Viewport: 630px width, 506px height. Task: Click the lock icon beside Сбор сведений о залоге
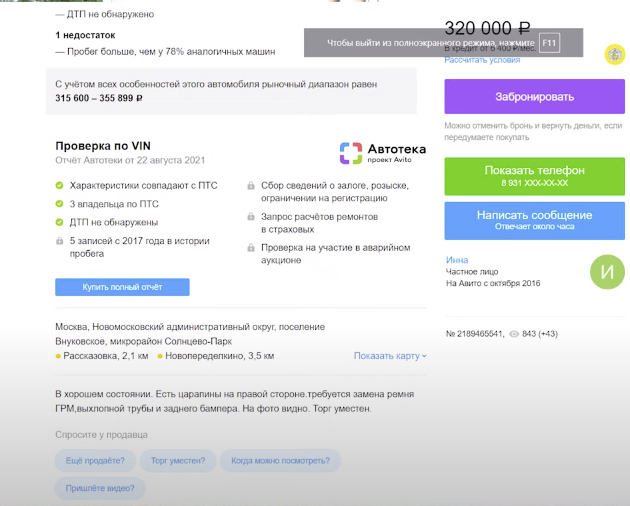[251, 185]
